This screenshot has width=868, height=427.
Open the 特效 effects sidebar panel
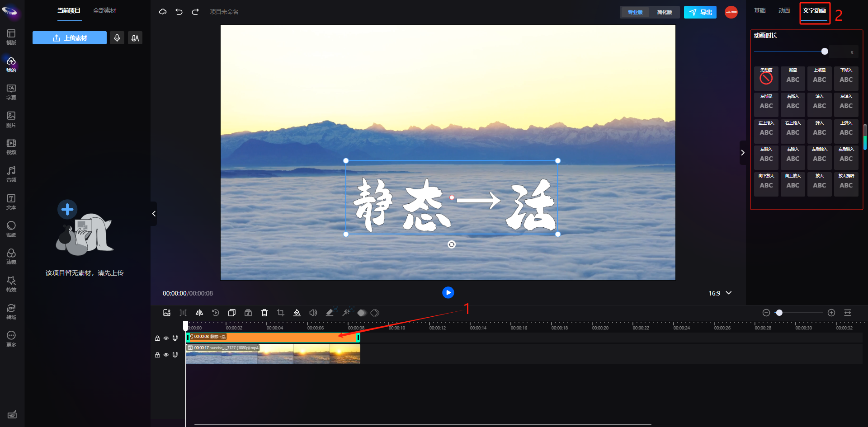point(11,284)
